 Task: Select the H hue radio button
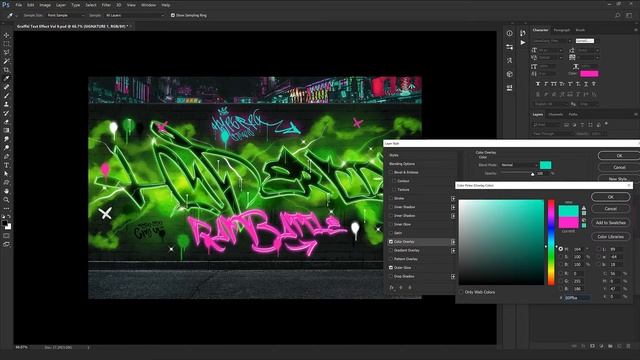tap(561, 249)
